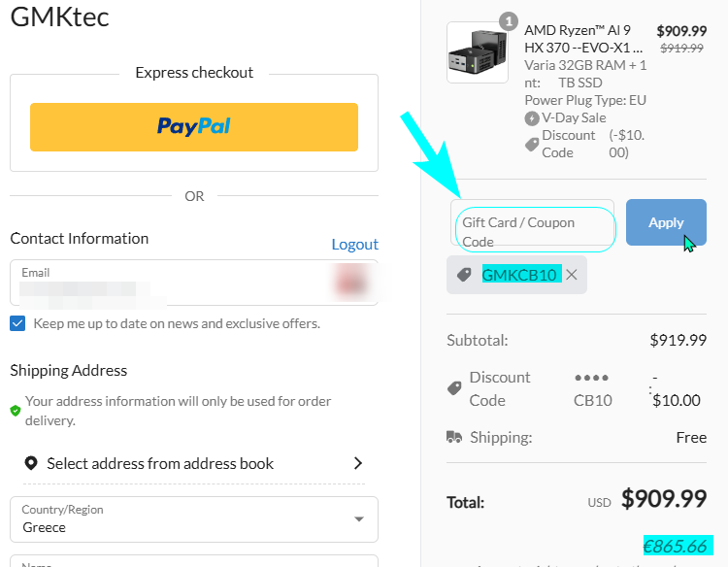Click the Discount Code tag icon under product
The image size is (728, 567).
click(532, 145)
